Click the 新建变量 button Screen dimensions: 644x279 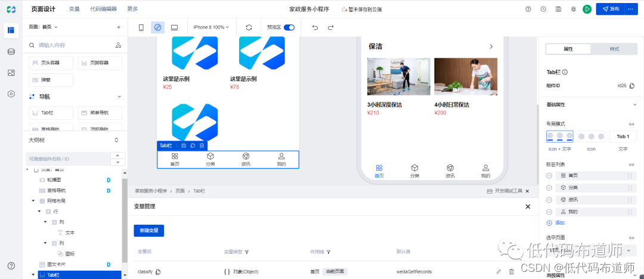click(148, 231)
